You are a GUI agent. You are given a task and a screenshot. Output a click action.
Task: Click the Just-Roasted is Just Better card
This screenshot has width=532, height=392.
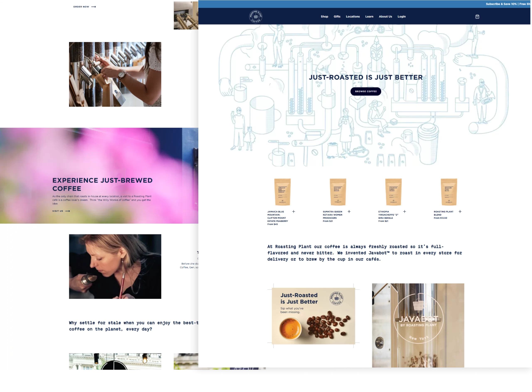(x=313, y=316)
